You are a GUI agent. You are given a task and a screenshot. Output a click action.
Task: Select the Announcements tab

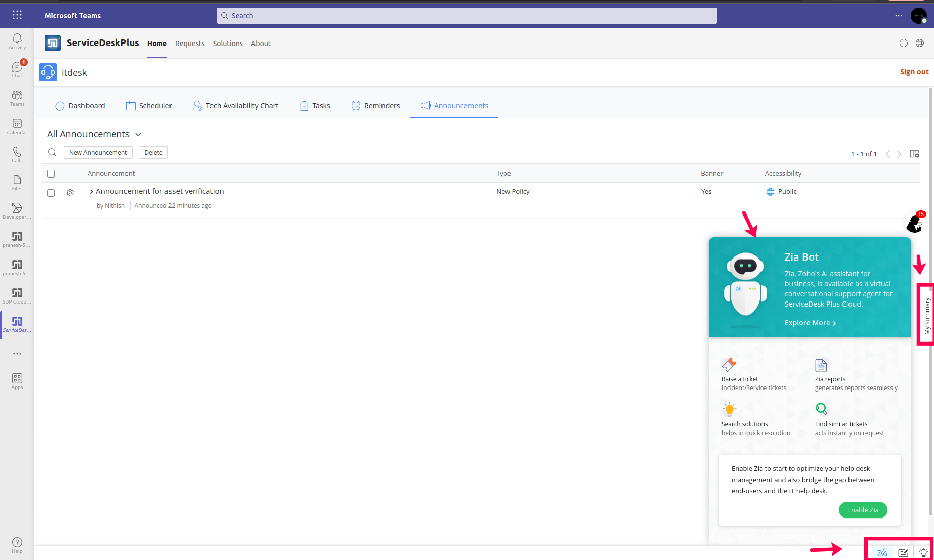454,106
